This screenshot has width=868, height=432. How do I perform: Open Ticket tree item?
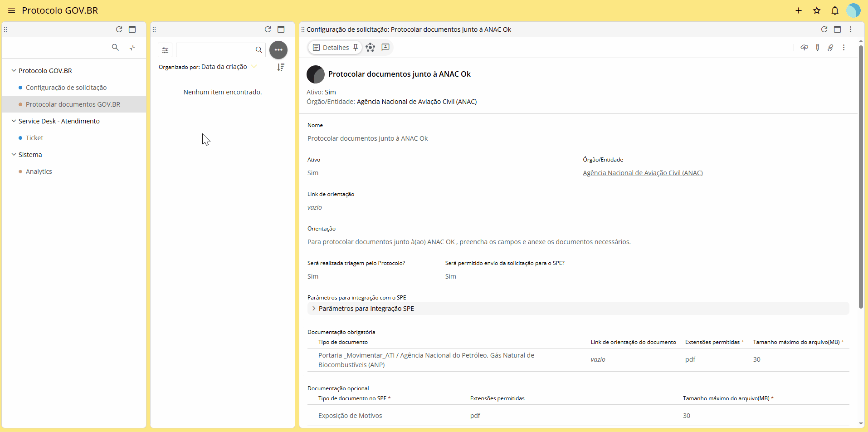(x=34, y=138)
